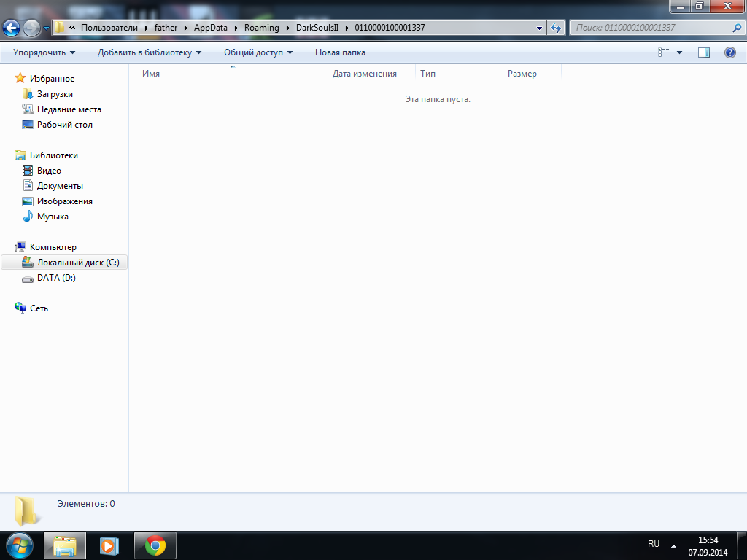
Task: Click the magnifier search icon
Action: (737, 28)
